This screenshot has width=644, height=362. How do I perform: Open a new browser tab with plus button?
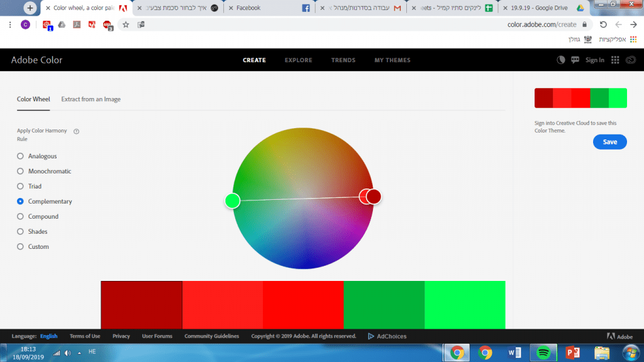point(30,8)
